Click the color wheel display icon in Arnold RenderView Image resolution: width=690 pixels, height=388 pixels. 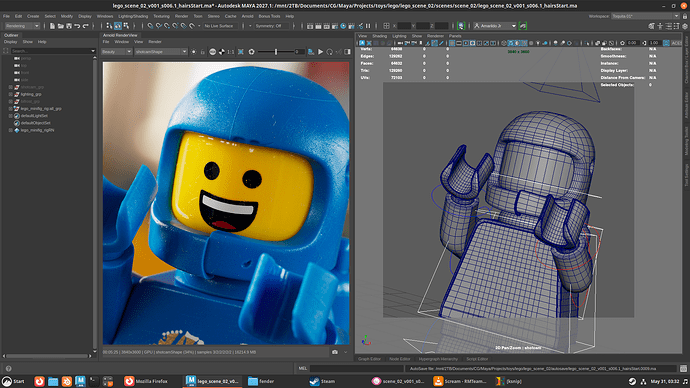[213, 52]
